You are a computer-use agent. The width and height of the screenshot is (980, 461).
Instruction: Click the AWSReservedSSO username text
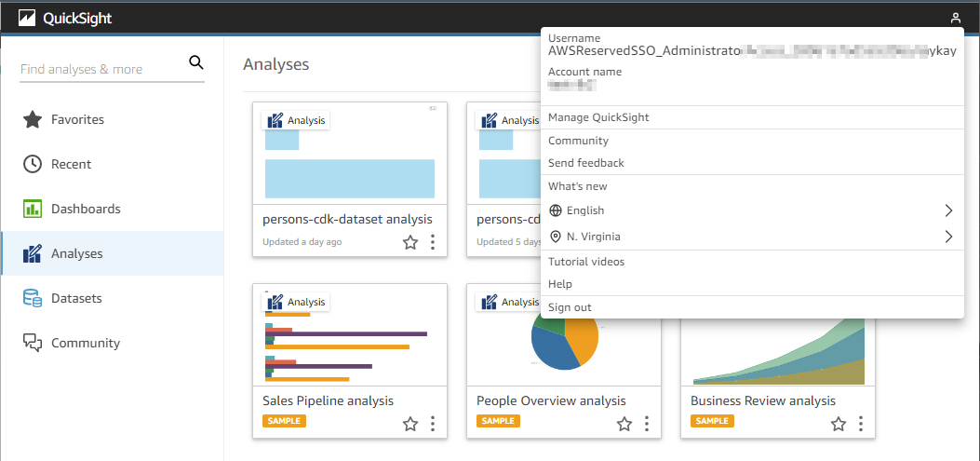(x=752, y=52)
